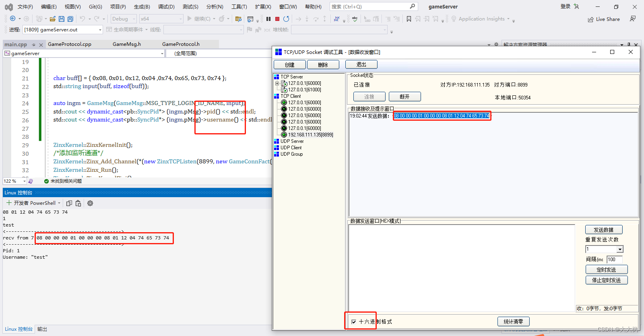The width and height of the screenshot is (644, 336).
Task: Select the 127.0.0.1[61000] TCP Server entry
Action: [x=304, y=90]
